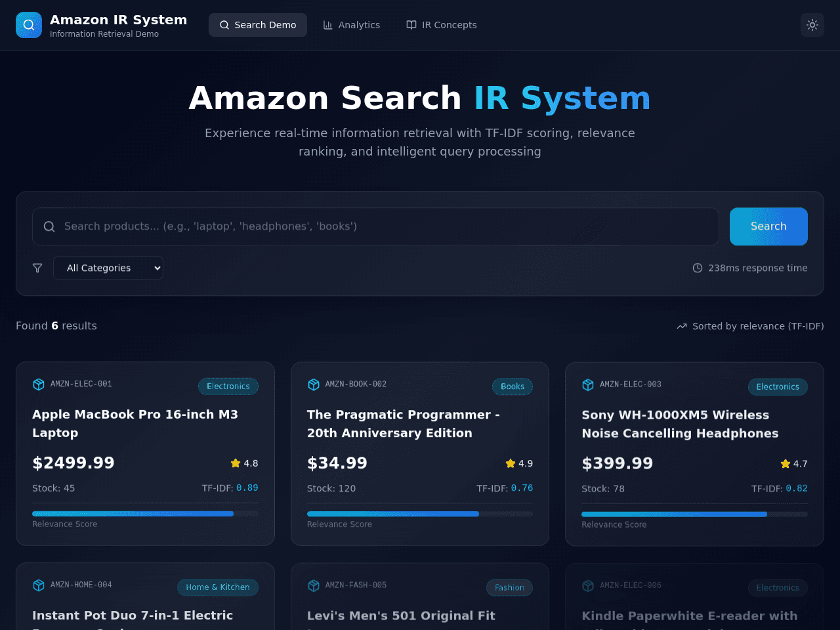Click the Amazon IR System logo icon

[29, 25]
